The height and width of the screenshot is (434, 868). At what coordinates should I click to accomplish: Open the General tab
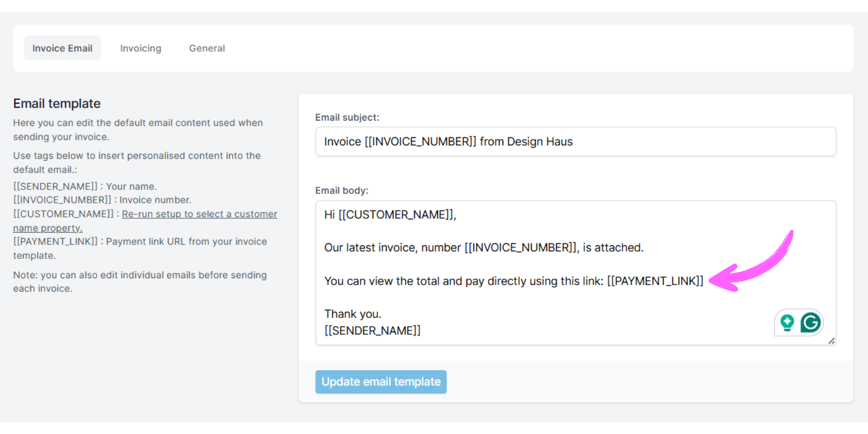pos(207,48)
